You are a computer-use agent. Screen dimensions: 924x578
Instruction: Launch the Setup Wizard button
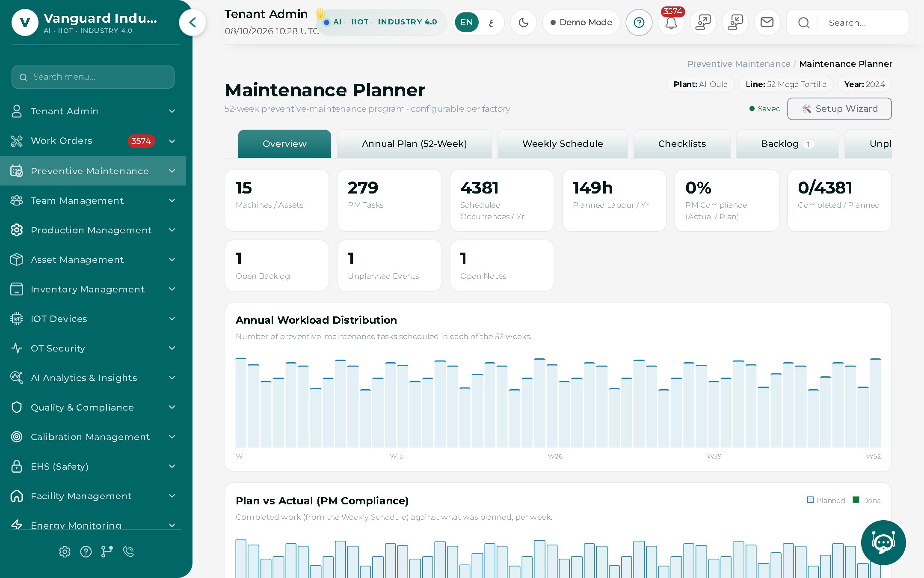839,109
